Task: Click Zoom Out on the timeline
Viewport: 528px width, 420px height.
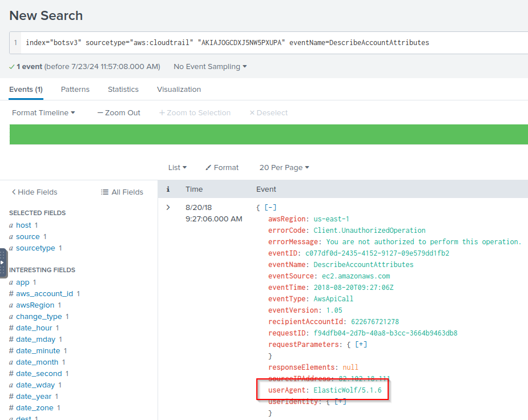Action: (x=119, y=113)
